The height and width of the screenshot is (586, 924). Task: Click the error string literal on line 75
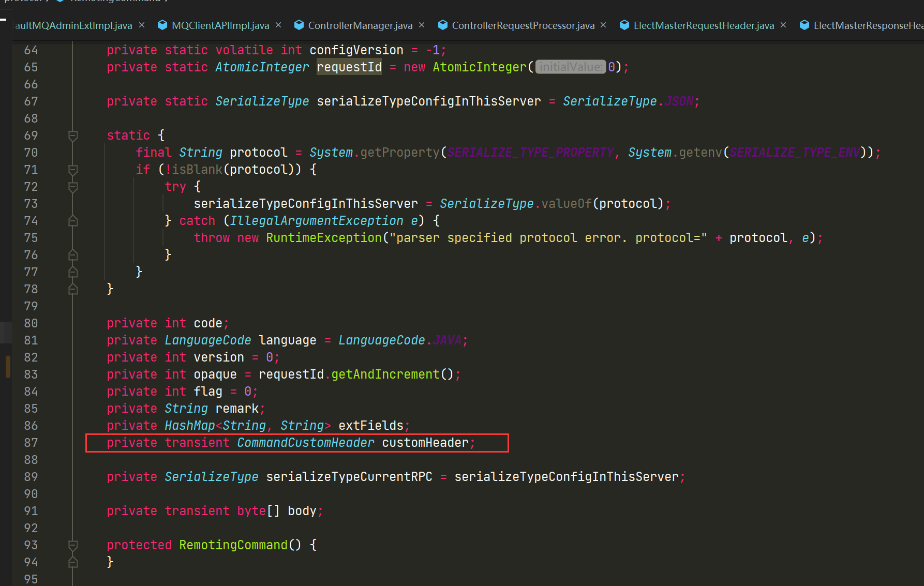[548, 238]
